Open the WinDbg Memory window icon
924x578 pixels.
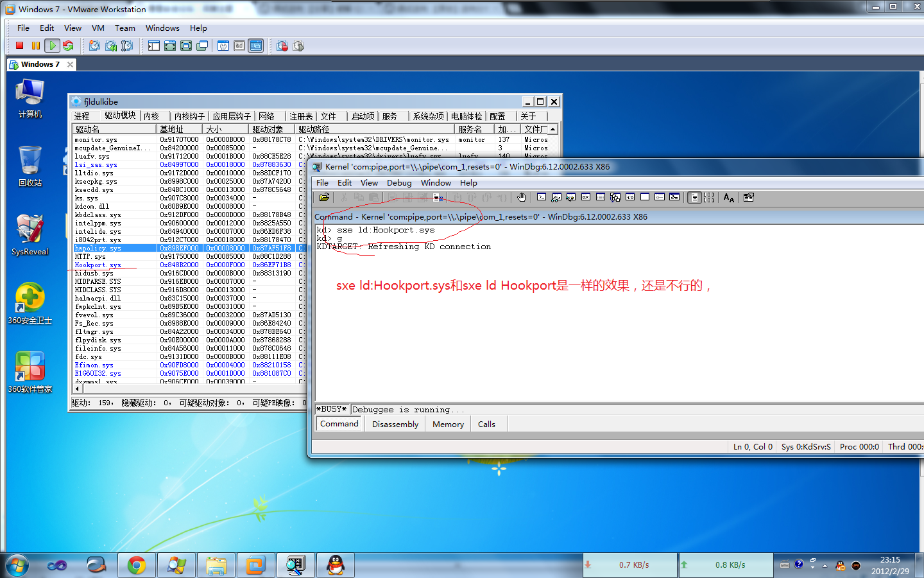click(x=601, y=197)
